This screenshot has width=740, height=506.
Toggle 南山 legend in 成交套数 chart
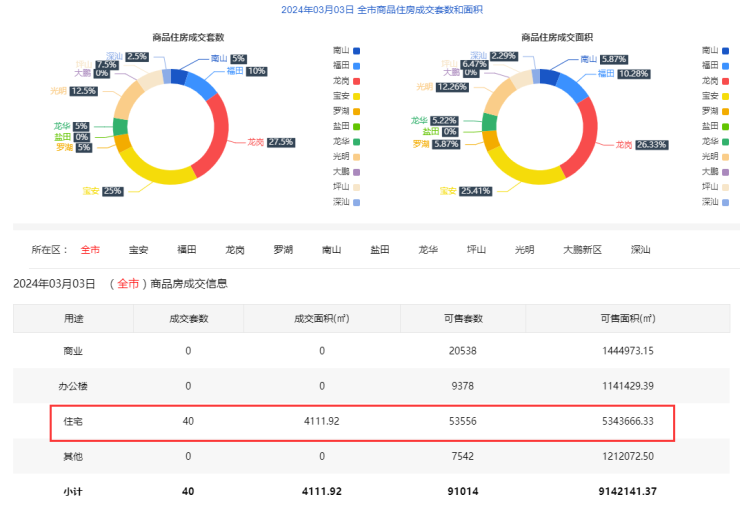[x=345, y=49]
